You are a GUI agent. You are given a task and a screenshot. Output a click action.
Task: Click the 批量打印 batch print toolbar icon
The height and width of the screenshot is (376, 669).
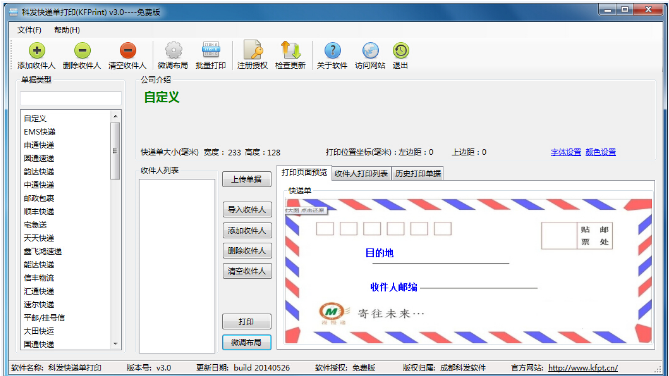pyautogui.click(x=211, y=51)
